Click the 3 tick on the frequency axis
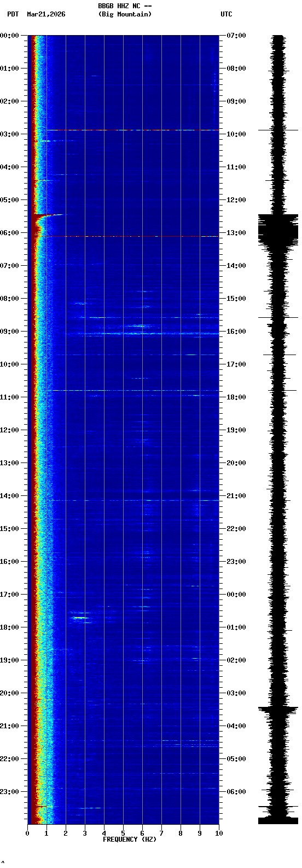Image resolution: width=302 pixels, height=868 pixels. [85, 833]
